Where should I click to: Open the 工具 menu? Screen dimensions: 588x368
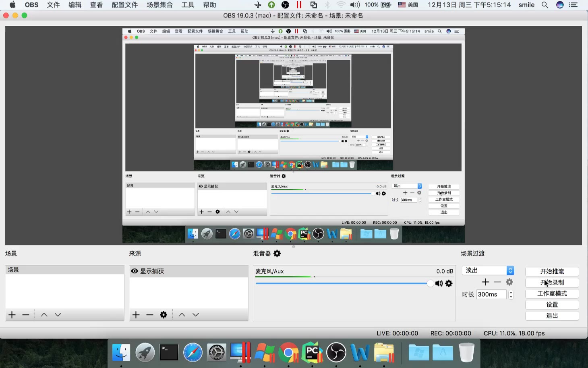pos(188,5)
